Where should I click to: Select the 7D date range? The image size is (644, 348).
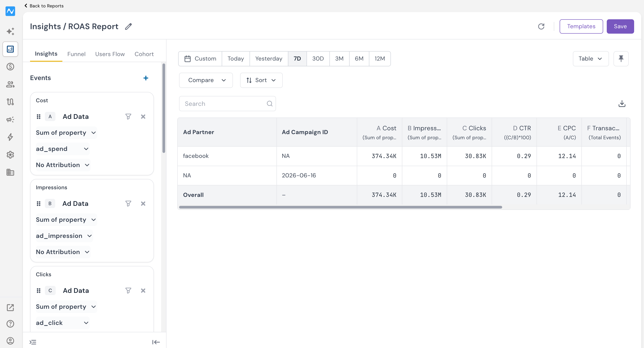pyautogui.click(x=297, y=59)
